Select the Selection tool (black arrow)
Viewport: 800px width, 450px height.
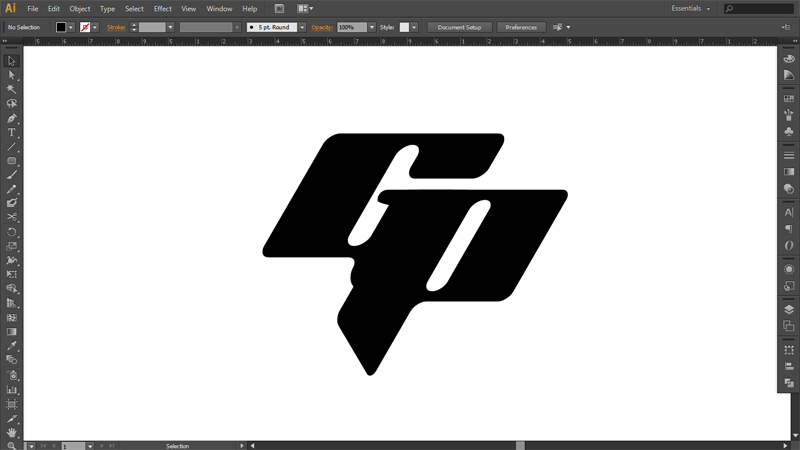click(x=12, y=61)
